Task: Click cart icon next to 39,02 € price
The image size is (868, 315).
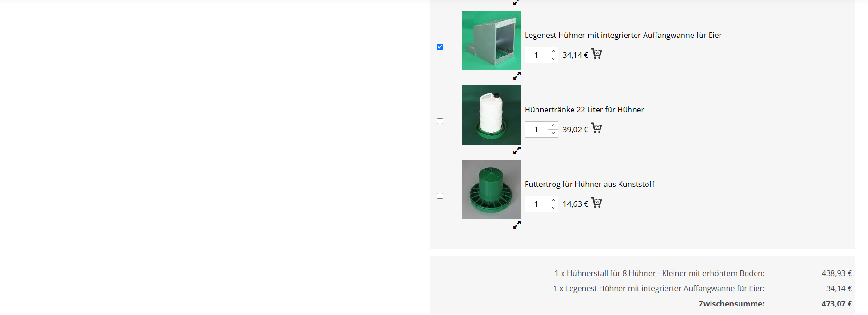Action: pos(596,128)
